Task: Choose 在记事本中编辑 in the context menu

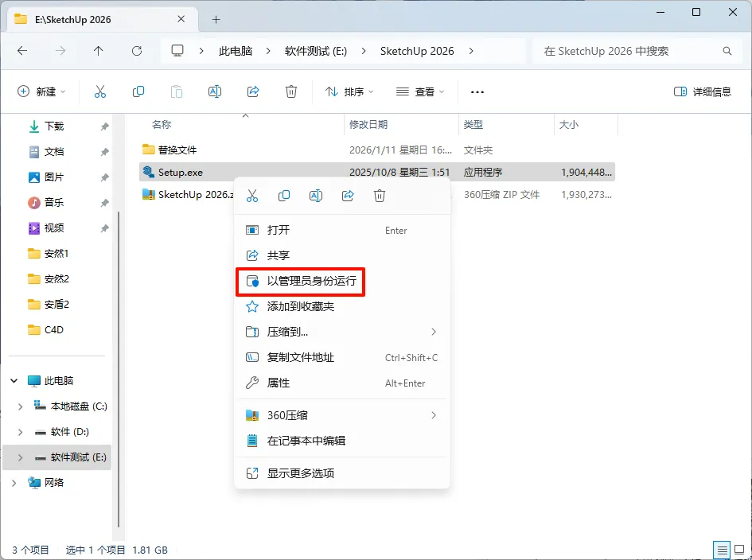Action: (x=342, y=441)
